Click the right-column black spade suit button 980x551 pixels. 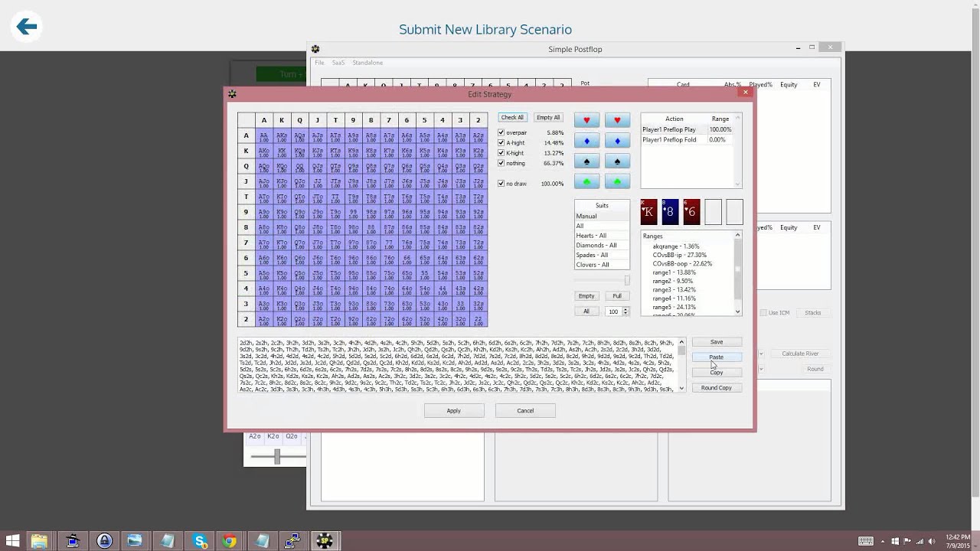click(x=617, y=161)
